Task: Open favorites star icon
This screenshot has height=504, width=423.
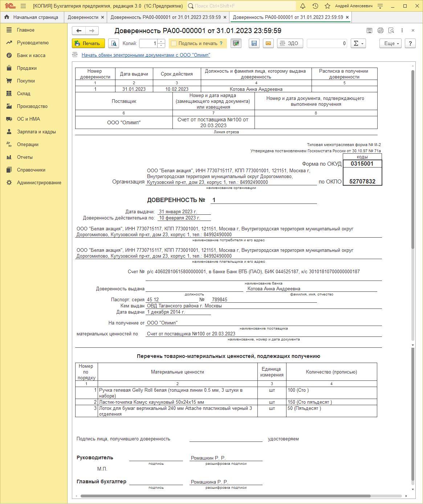Action: tap(328, 6)
